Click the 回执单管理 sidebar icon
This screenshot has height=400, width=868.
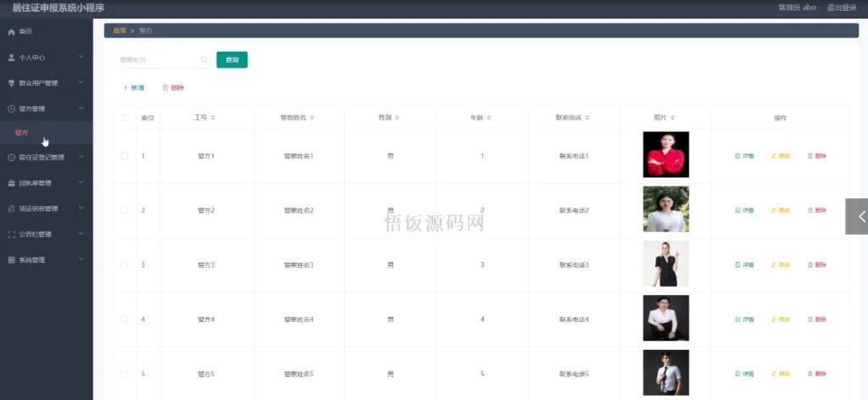11,183
